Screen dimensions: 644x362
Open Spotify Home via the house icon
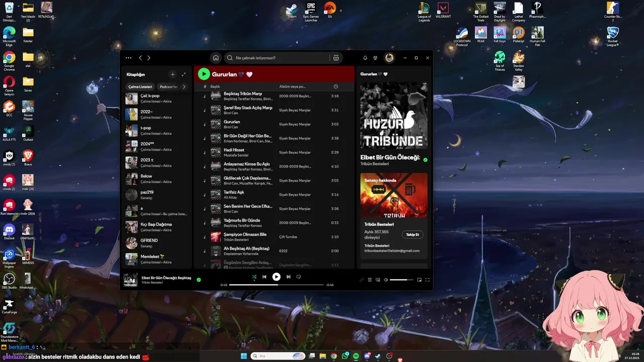(216, 58)
